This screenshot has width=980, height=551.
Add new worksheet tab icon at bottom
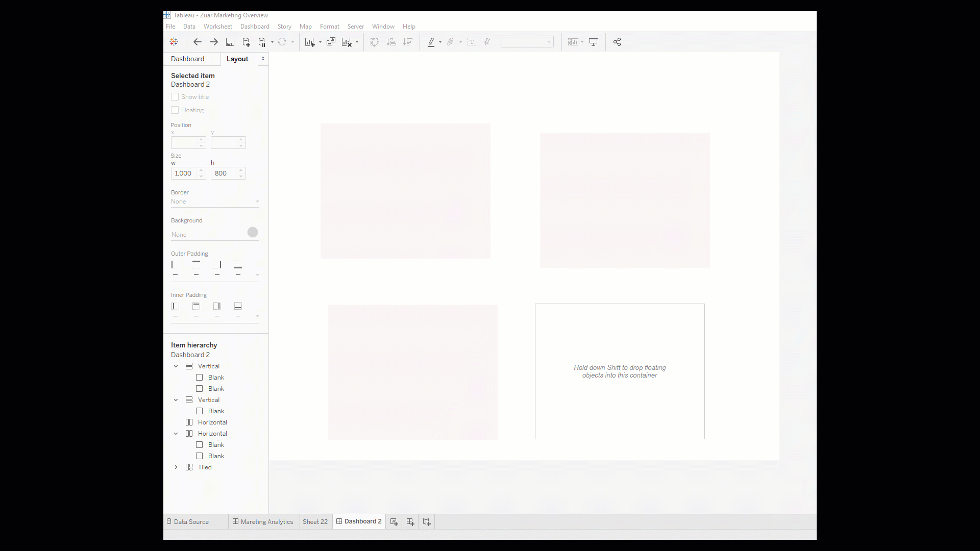point(394,521)
